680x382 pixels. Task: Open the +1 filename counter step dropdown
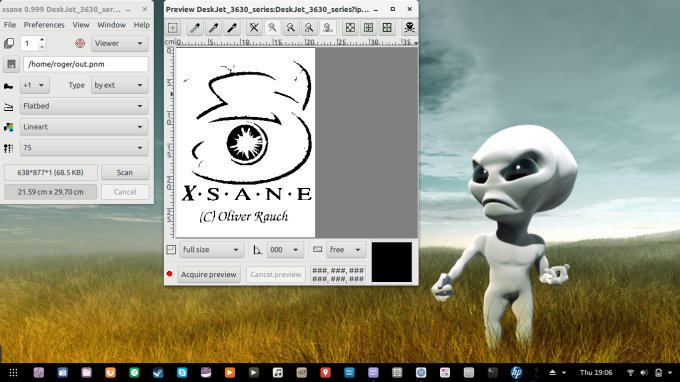34,85
